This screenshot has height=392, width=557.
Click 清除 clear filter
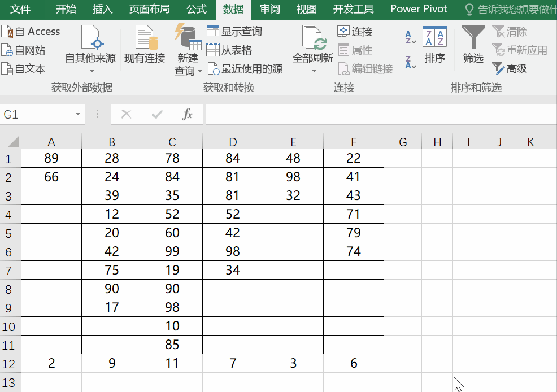pyautogui.click(x=510, y=31)
